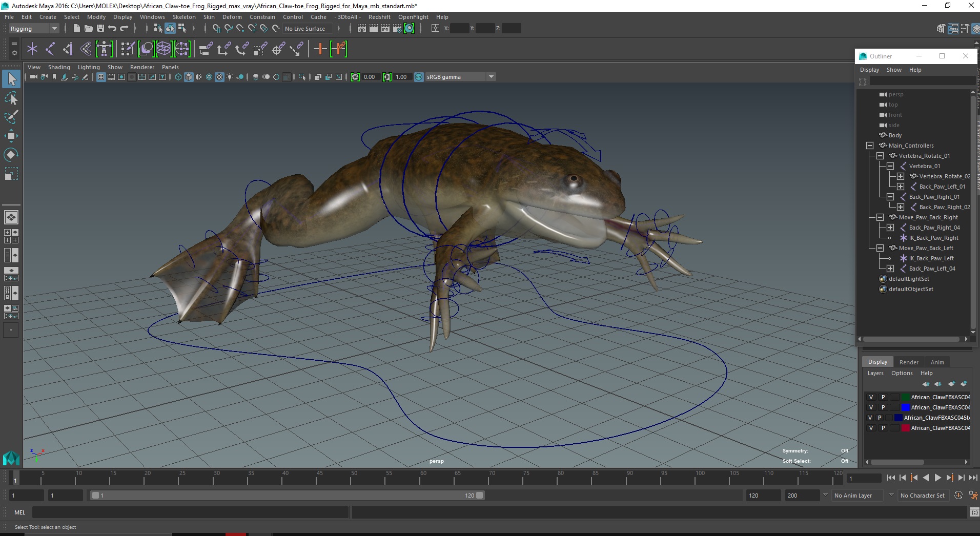Click the Set Key orange shelf icon
Screen dimensions: 980x536
(x=320, y=49)
